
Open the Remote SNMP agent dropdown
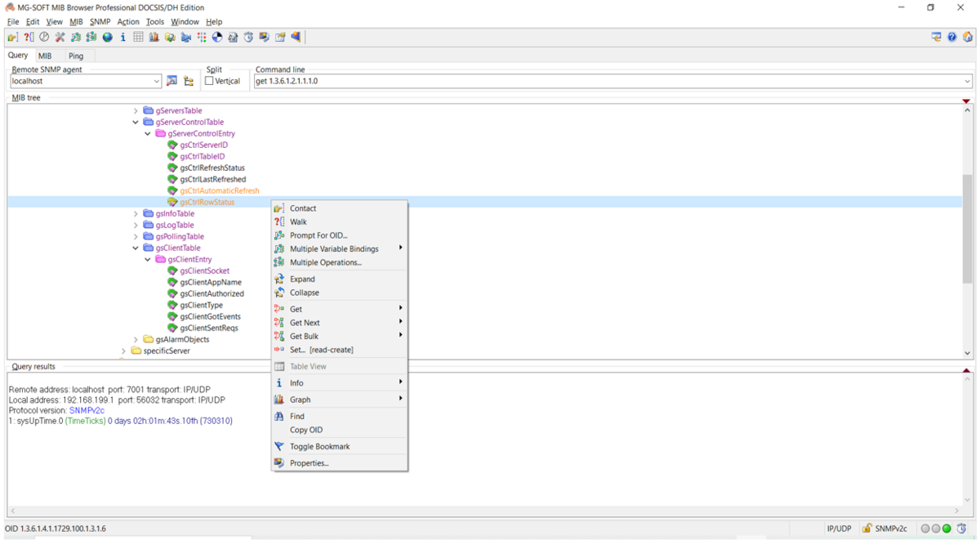point(157,82)
